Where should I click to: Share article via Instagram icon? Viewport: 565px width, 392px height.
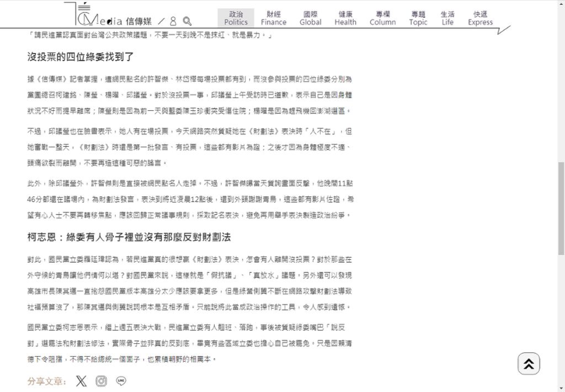click(x=102, y=381)
